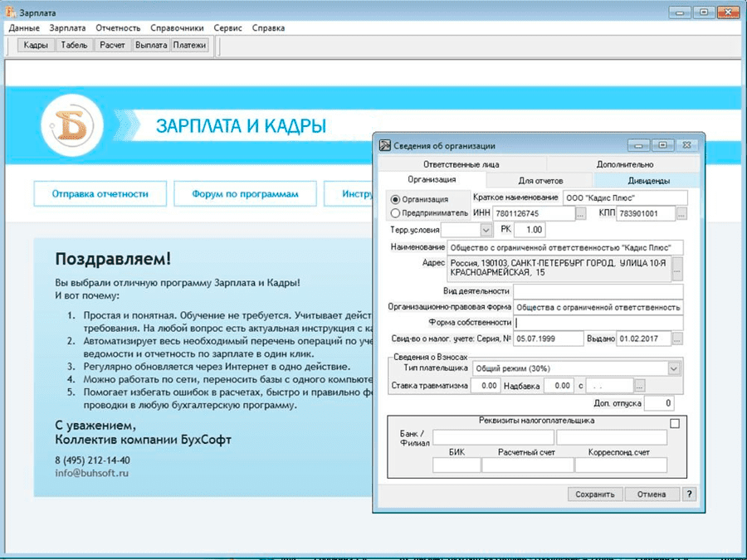
Task: Click the Платежи toolbar button
Action: 189,46
